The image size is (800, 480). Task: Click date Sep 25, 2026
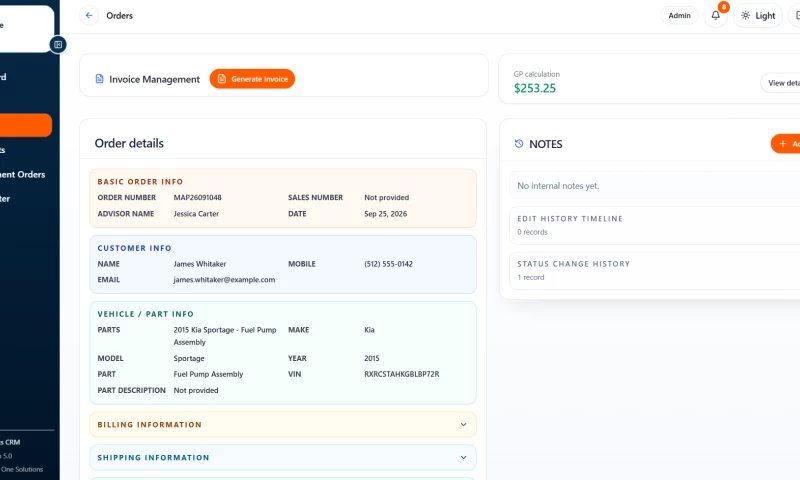click(x=386, y=214)
